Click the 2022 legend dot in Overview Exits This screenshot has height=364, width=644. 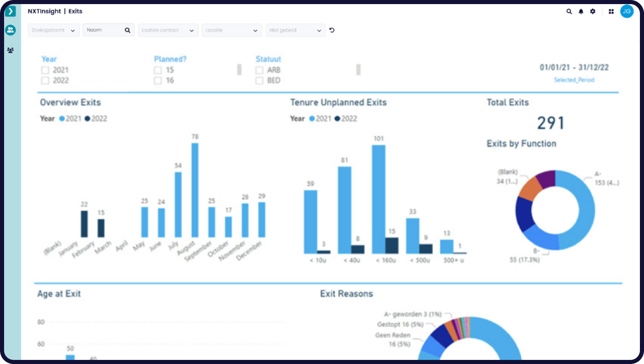87,119
